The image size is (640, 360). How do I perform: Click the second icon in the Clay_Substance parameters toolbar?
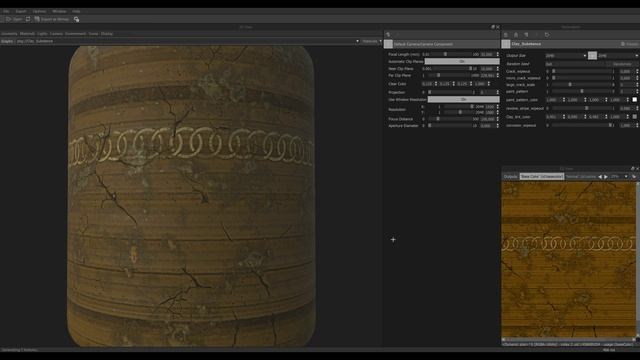click(516, 35)
